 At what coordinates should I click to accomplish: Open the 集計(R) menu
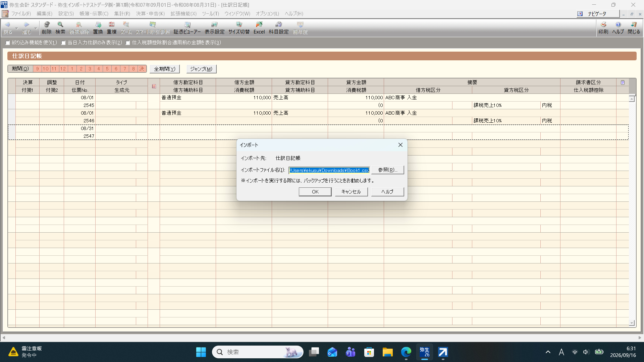click(x=122, y=14)
